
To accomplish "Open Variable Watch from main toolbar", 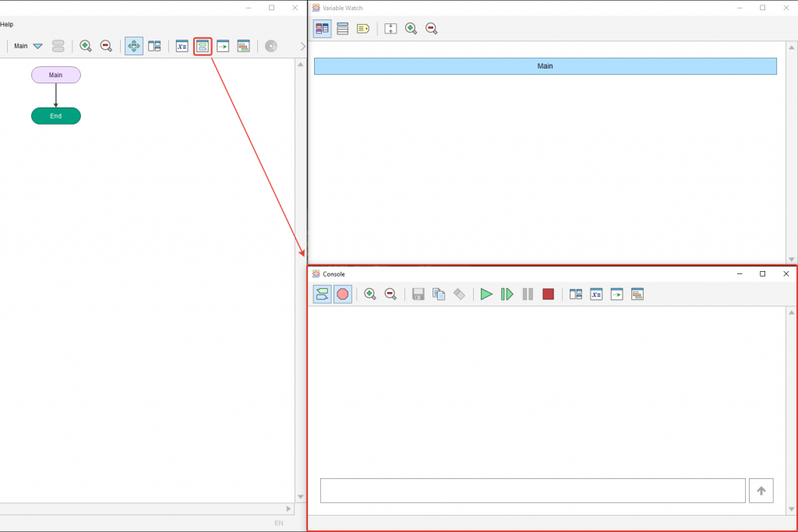I will (182, 46).
